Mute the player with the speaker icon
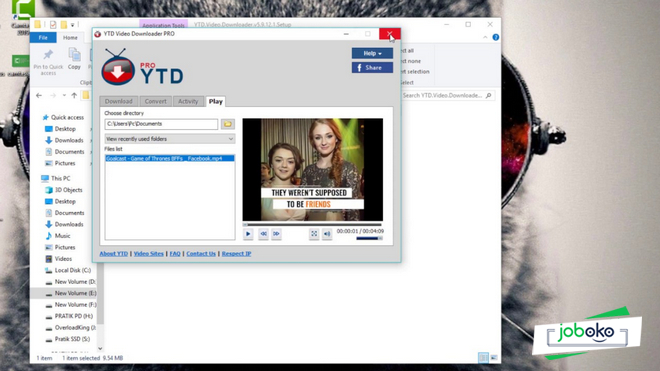The height and width of the screenshot is (371, 660). [327, 234]
